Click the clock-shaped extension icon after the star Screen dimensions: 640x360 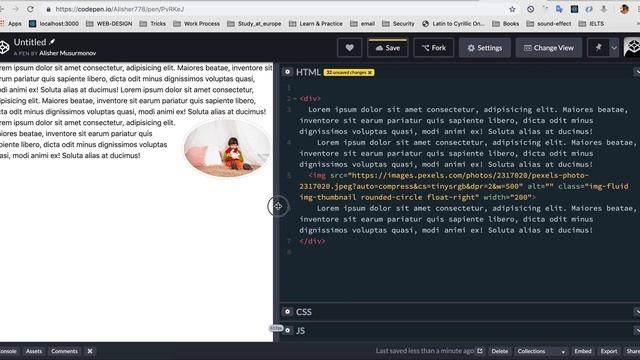click(530, 9)
